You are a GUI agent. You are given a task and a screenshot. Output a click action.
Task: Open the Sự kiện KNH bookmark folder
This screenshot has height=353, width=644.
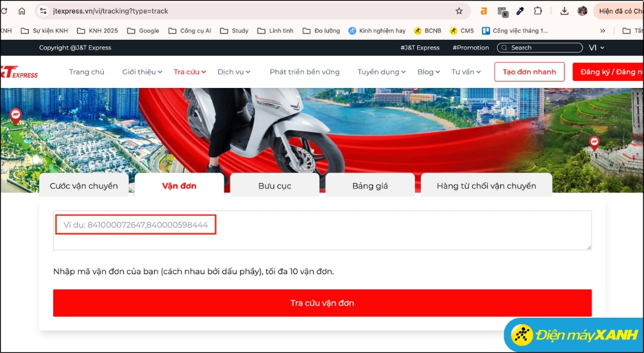(x=44, y=31)
